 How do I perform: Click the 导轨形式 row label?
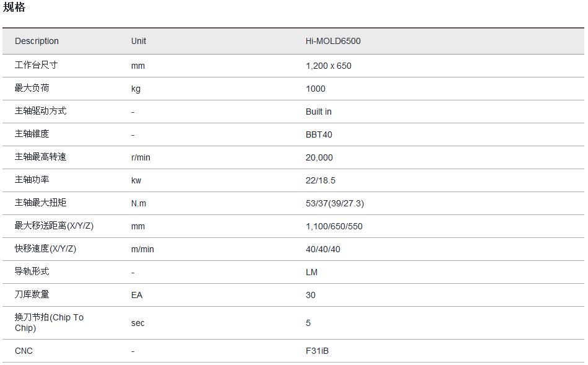tap(32, 271)
